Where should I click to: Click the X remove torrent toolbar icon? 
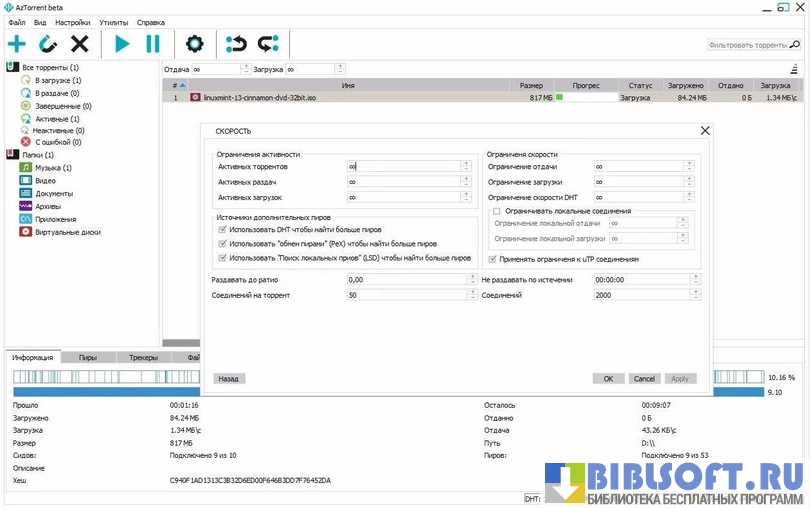point(80,44)
